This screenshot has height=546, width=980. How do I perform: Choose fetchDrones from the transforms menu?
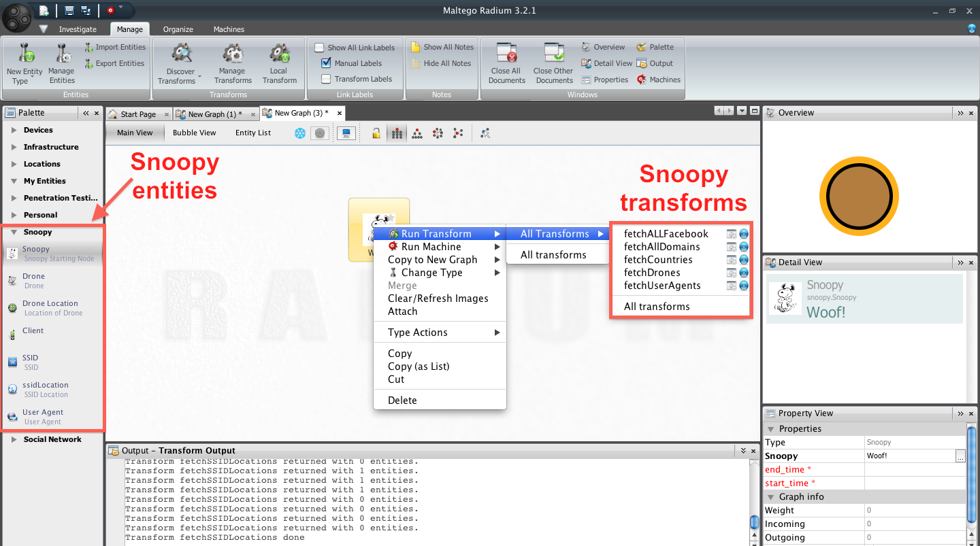[x=652, y=273]
